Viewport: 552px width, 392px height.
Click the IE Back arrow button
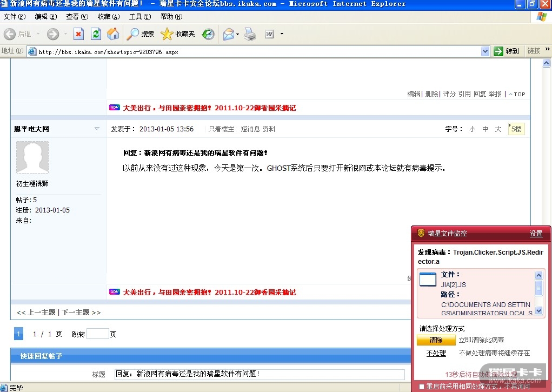10,34
